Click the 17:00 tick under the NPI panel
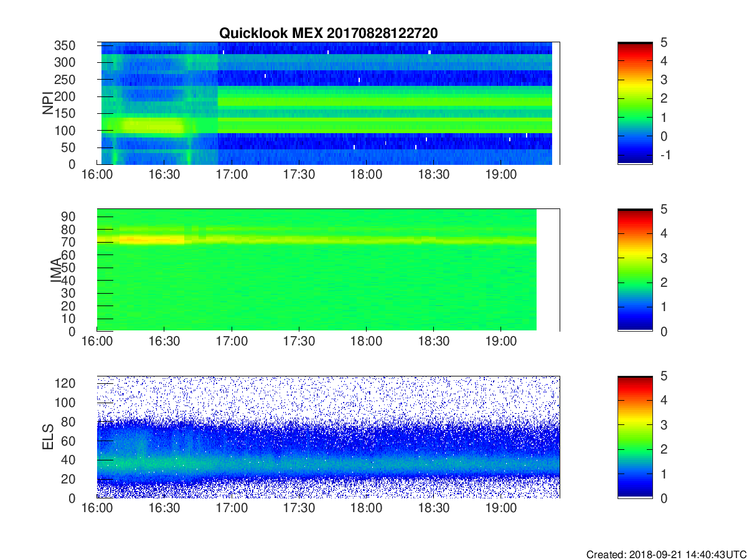Screen dimensions: 747x560 point(232,174)
